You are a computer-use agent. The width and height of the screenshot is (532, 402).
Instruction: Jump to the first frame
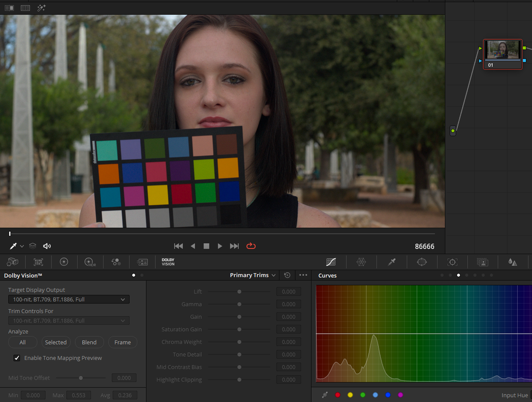(x=179, y=246)
